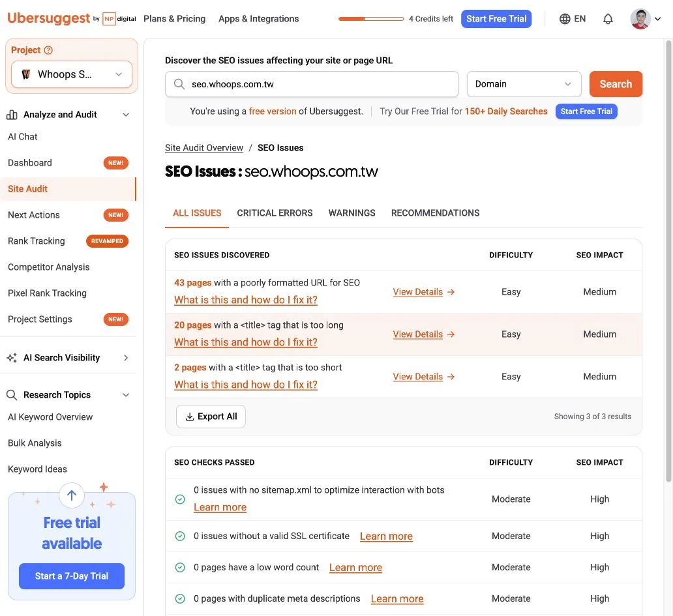Click the Whoops project logo icon

coord(25,74)
